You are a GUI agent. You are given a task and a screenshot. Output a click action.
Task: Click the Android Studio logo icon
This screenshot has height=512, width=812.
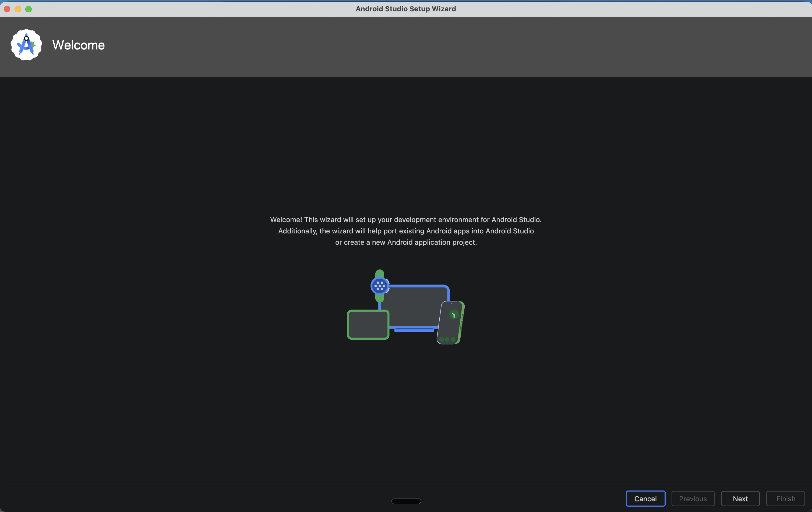(26, 44)
